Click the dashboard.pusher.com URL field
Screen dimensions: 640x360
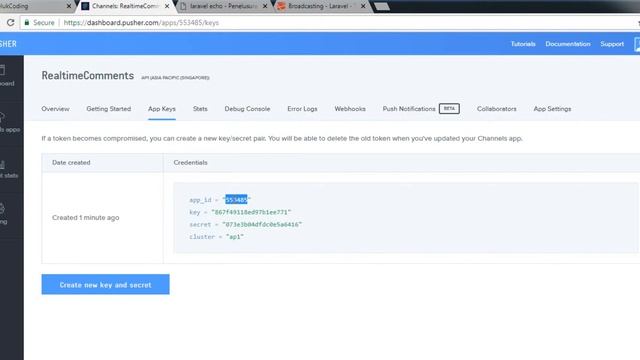(327, 23)
